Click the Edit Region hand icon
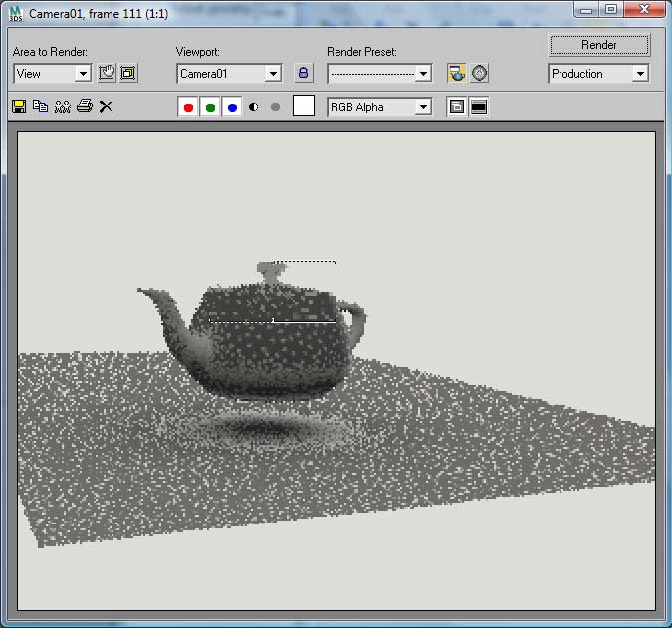Screen dimensions: 672x628 coord(107,73)
